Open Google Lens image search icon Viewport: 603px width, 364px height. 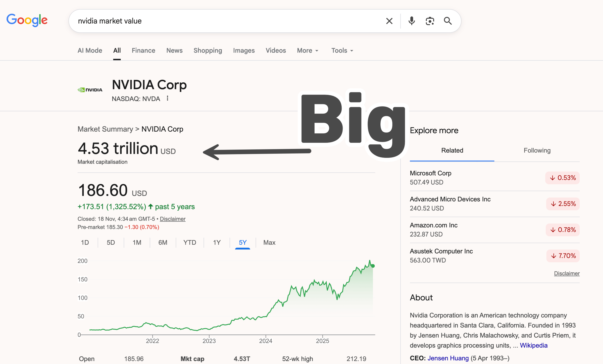coord(430,21)
